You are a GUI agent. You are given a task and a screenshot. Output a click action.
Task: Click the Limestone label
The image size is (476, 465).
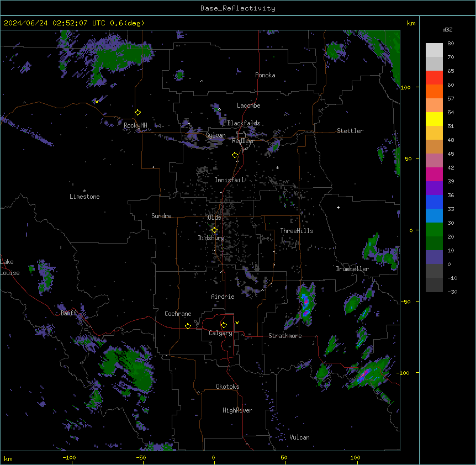[x=84, y=197]
